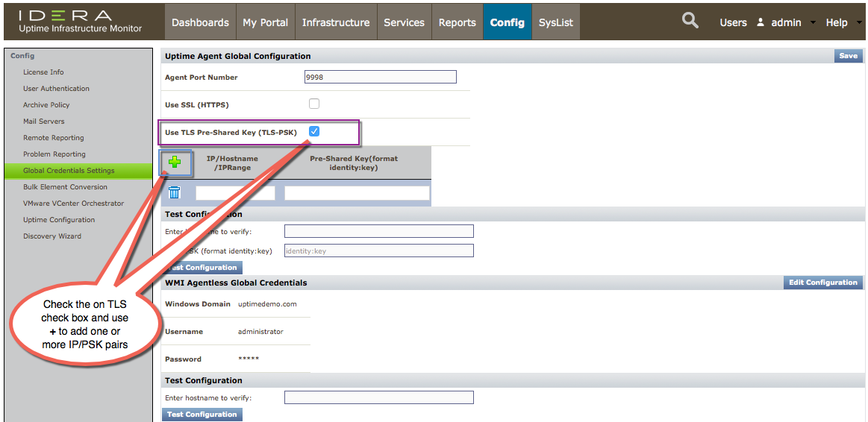Select Global Credentials Settings sidebar item
868x422 pixels.
(78, 170)
